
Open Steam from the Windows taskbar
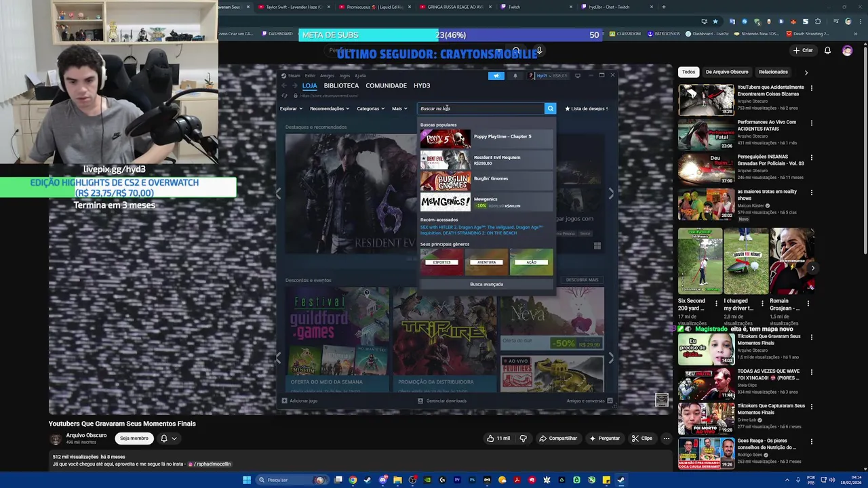coord(620,480)
